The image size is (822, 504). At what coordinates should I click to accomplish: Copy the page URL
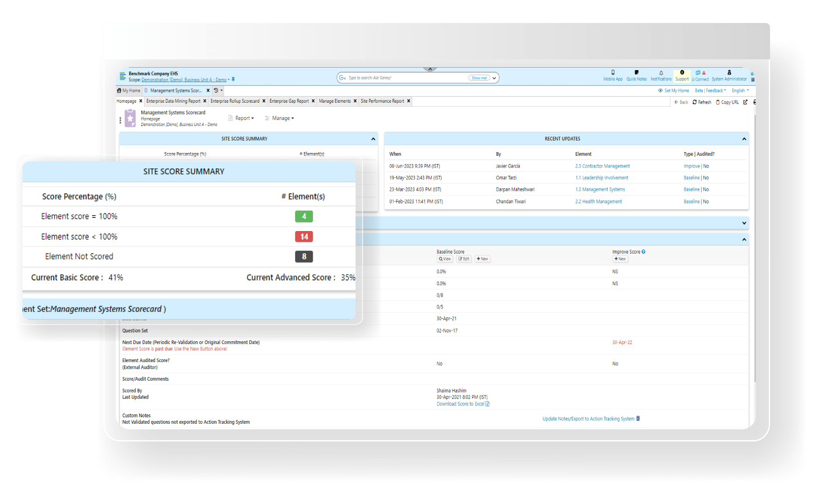pos(728,102)
